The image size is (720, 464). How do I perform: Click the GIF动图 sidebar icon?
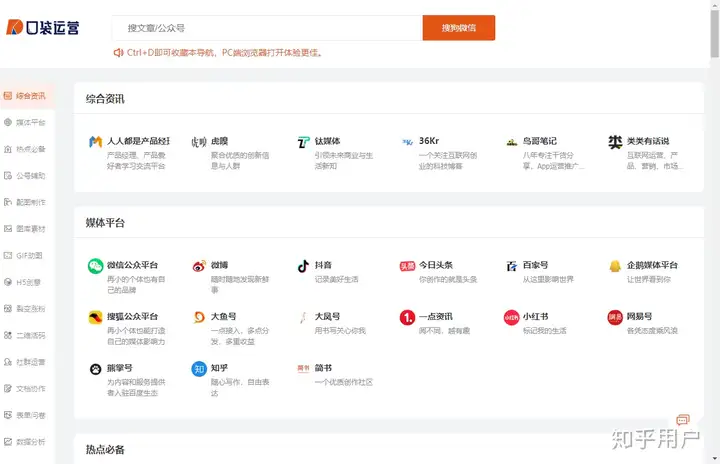coord(8,255)
